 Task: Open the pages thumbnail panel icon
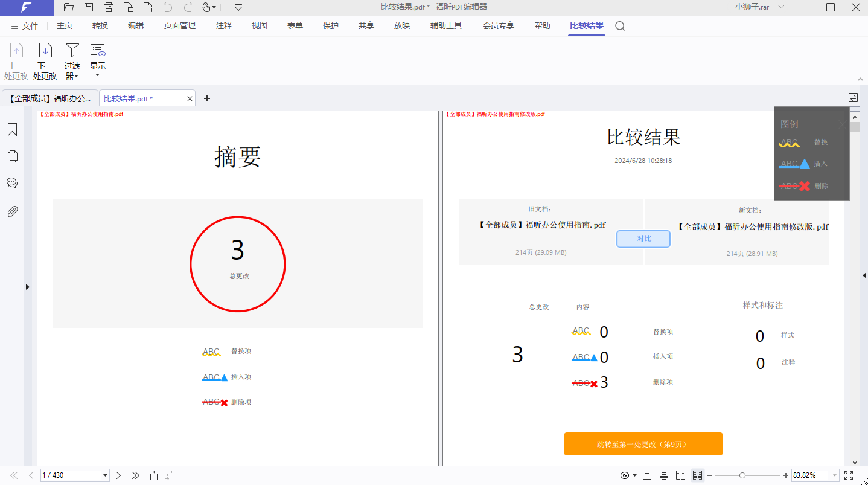pos(12,156)
